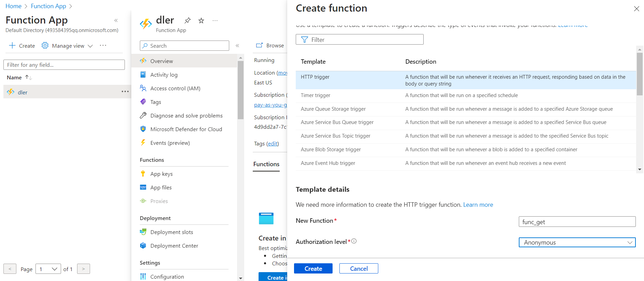Click template list scroll down arrow
644x281 pixels.
[640, 169]
